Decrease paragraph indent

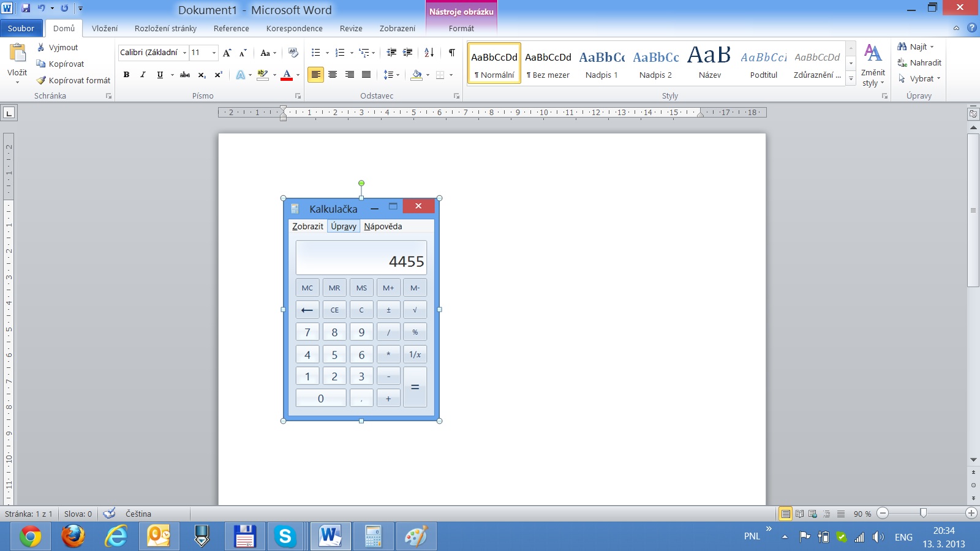tap(392, 53)
